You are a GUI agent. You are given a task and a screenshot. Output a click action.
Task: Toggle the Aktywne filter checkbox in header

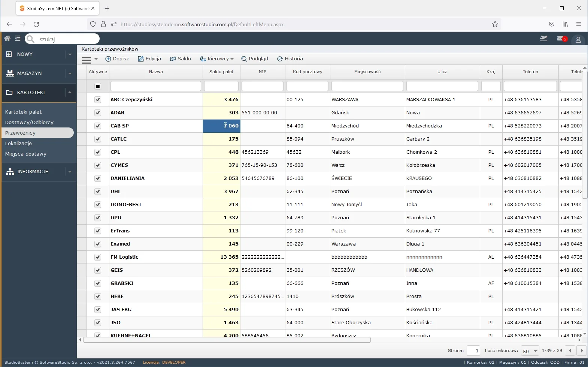[98, 86]
